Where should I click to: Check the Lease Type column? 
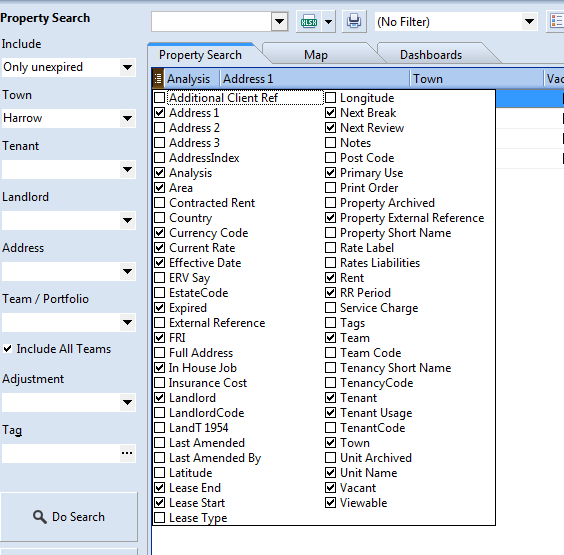(x=160, y=518)
